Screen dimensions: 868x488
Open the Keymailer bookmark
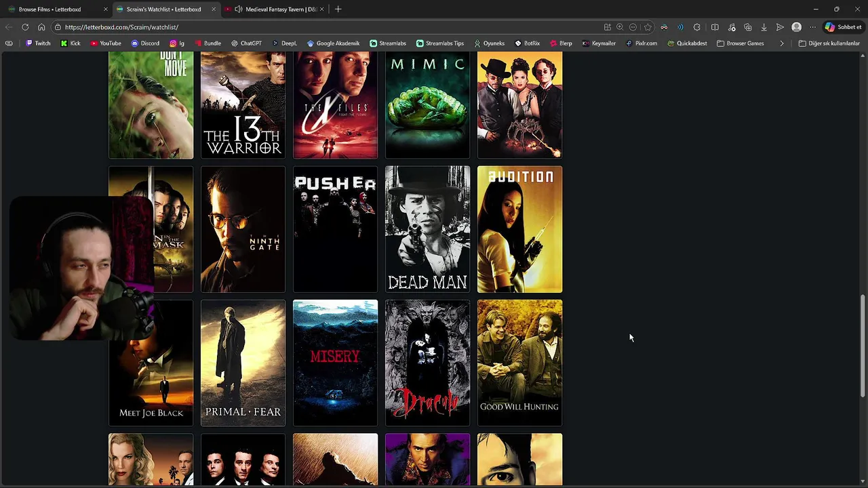pos(599,43)
